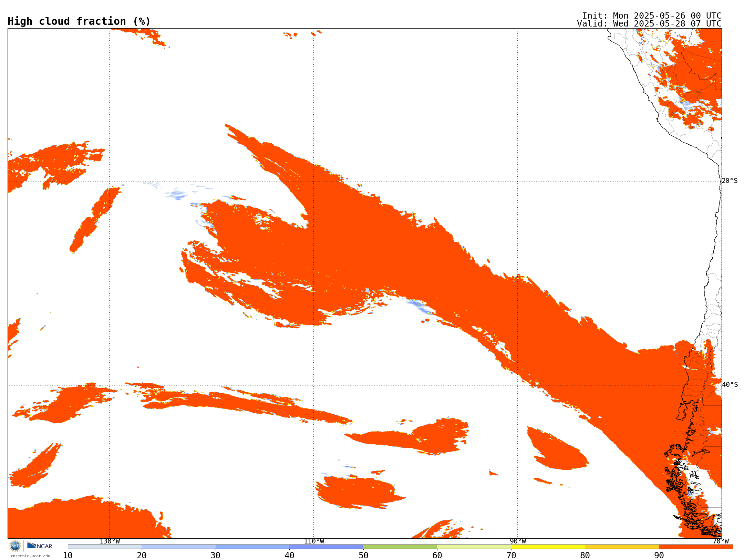
Task: Select the 30-40 blue colorbar segment
Action: pyautogui.click(x=252, y=547)
